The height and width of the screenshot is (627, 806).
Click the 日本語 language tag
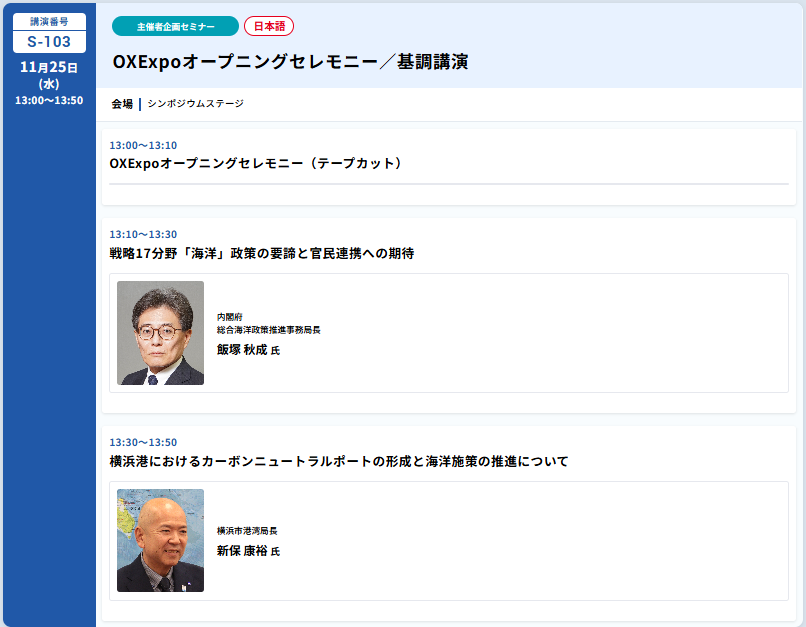click(x=269, y=26)
